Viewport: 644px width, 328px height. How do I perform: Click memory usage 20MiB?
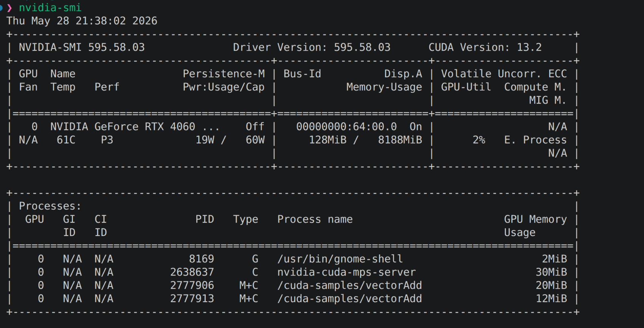pos(551,285)
